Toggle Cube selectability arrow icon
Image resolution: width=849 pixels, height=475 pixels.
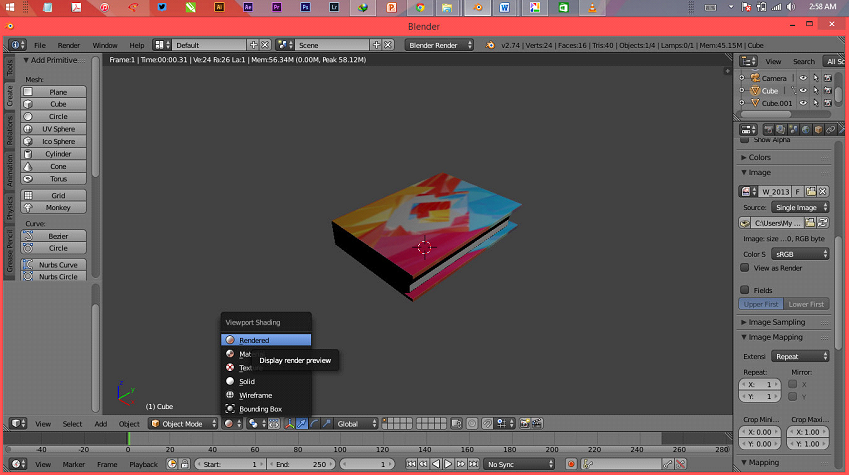(x=816, y=90)
